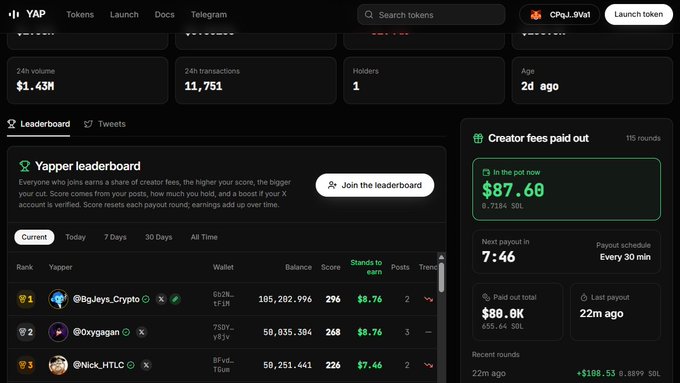The width and height of the screenshot is (680, 383).
Task: Click the Stands to earn column header
Action: click(366, 267)
